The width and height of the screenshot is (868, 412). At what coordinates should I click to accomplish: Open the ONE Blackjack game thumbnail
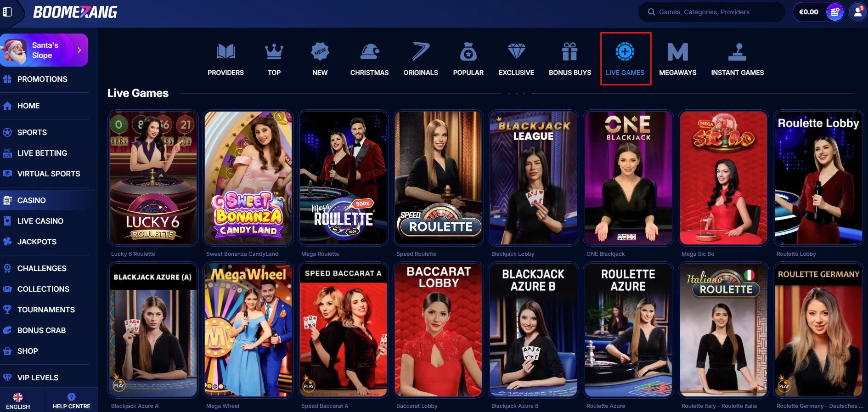[628, 178]
